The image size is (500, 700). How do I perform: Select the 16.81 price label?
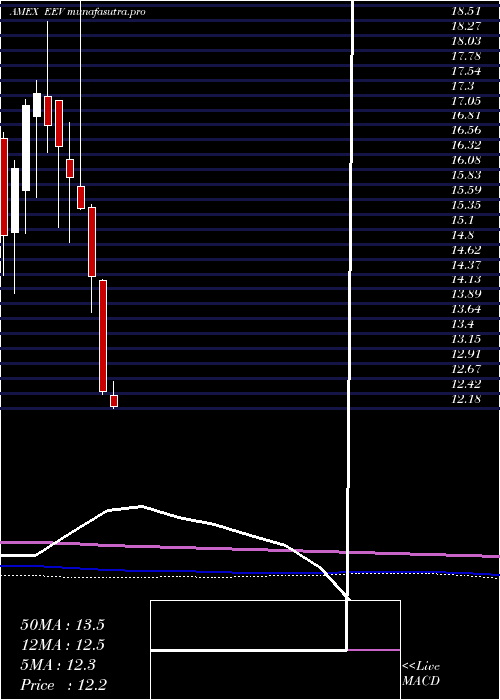click(x=466, y=115)
